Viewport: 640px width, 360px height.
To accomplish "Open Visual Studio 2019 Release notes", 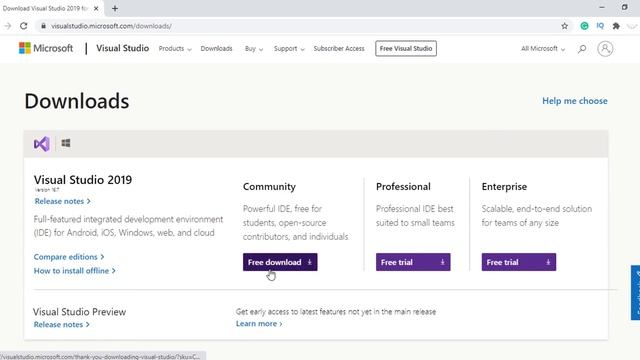I will (62, 201).
